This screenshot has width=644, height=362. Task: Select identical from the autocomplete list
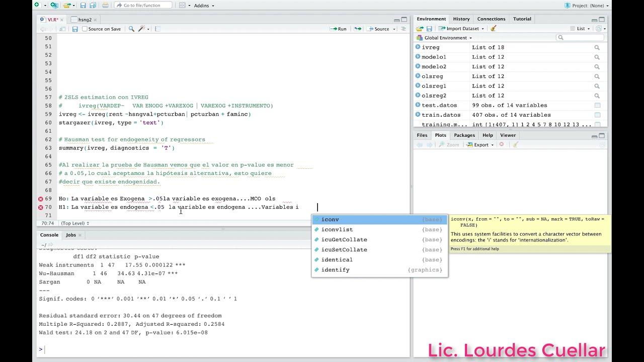pos(379,259)
